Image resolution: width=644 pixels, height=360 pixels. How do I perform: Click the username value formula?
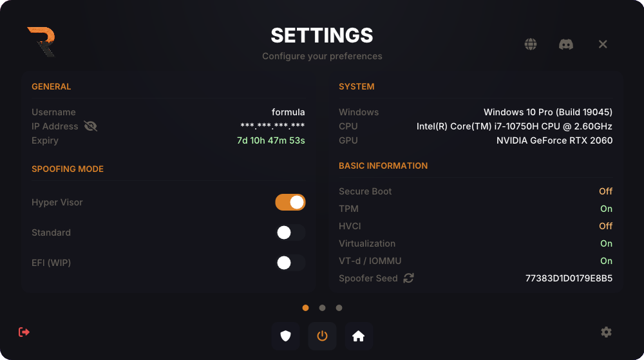288,112
